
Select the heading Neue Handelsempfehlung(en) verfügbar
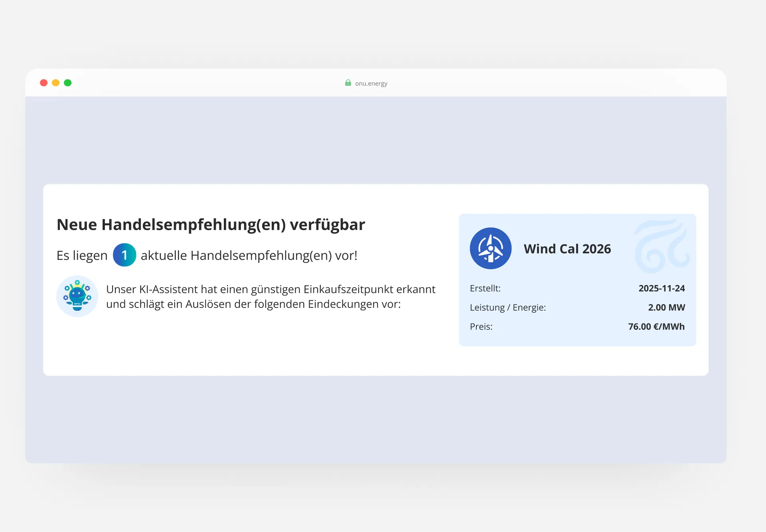[211, 224]
